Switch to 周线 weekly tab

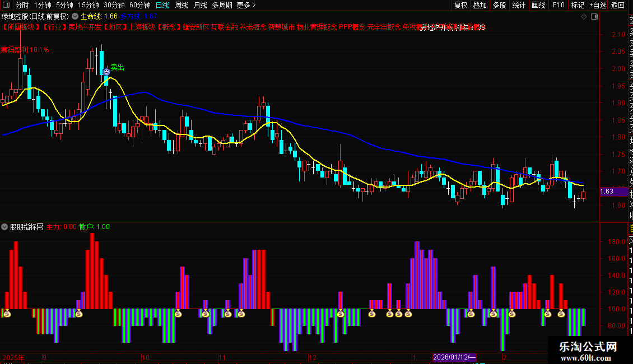(181, 5)
